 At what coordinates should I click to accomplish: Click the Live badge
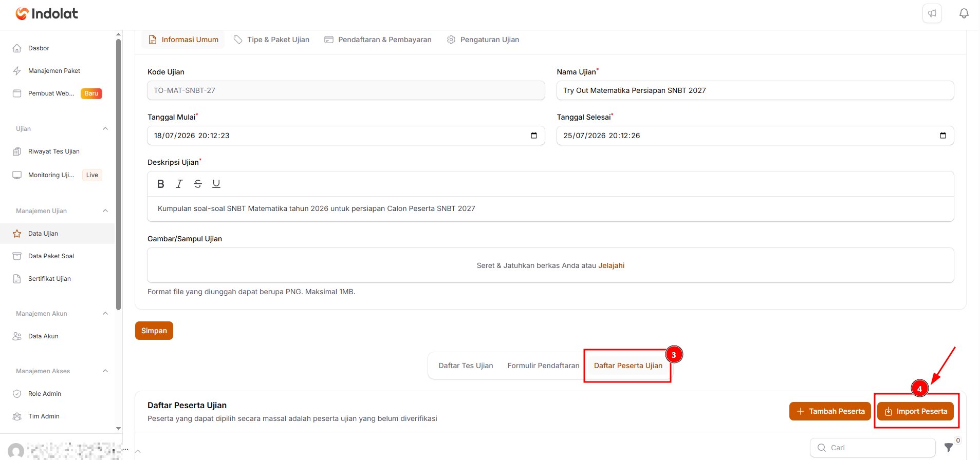[x=92, y=175]
